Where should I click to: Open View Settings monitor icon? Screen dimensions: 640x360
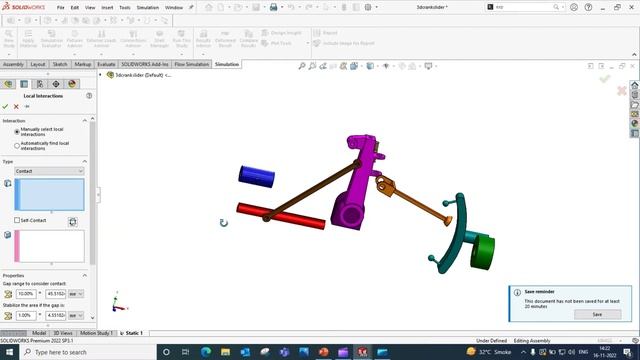click(428, 66)
